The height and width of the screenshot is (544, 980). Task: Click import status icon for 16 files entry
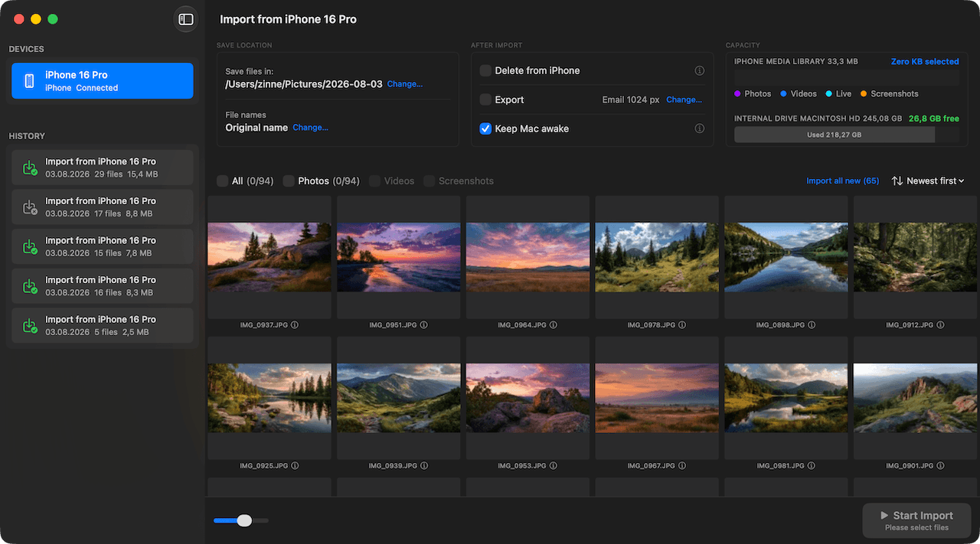29,286
